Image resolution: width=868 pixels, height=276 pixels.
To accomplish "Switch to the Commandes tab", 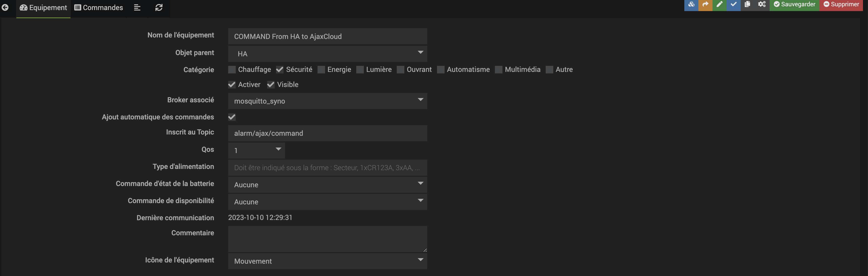I will pos(99,7).
